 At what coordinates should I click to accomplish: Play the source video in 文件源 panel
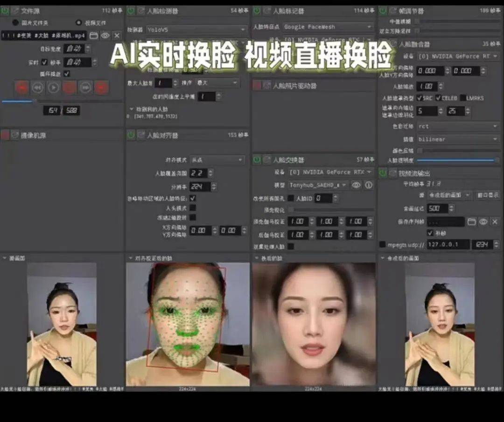coord(53,87)
